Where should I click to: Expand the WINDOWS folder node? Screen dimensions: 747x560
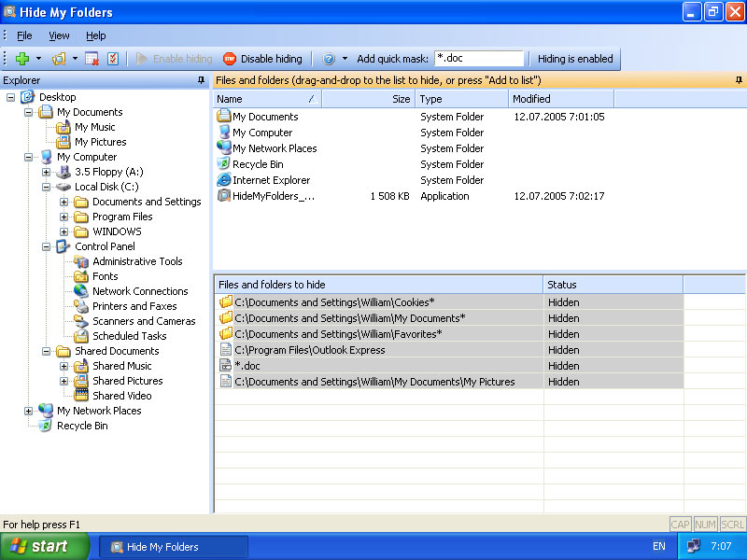pyautogui.click(x=63, y=231)
